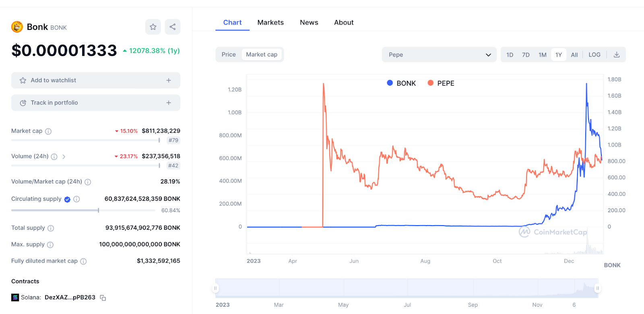Screen dimensions: 644x314
Task: Copy the Solana contract address icon
Action: click(103, 298)
